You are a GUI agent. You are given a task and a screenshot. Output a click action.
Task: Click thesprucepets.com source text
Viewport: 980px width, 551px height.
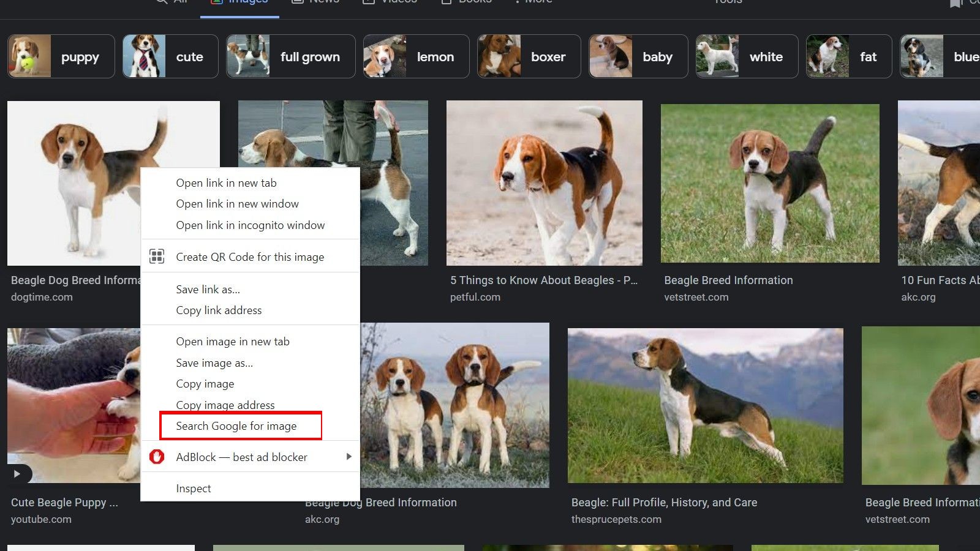616,519
